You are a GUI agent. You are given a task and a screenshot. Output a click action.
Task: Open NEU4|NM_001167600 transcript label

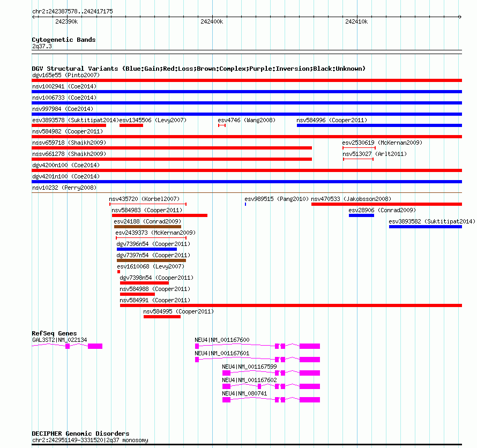[x=222, y=340]
